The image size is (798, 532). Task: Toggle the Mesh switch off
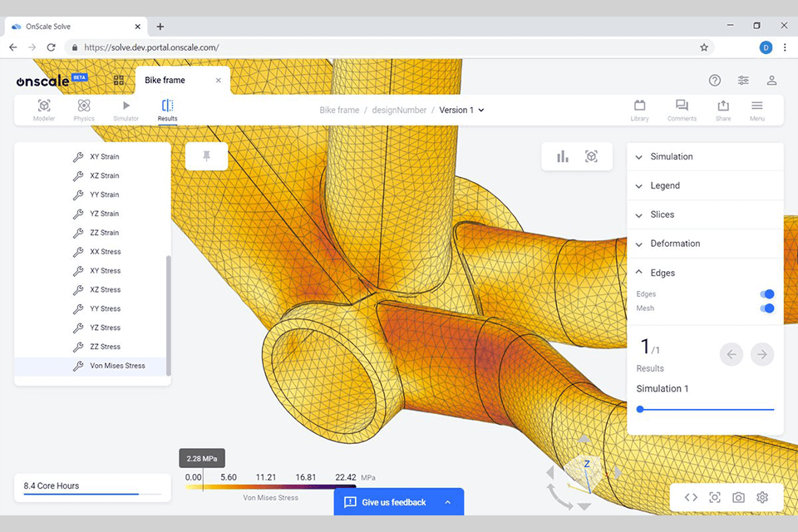click(767, 308)
